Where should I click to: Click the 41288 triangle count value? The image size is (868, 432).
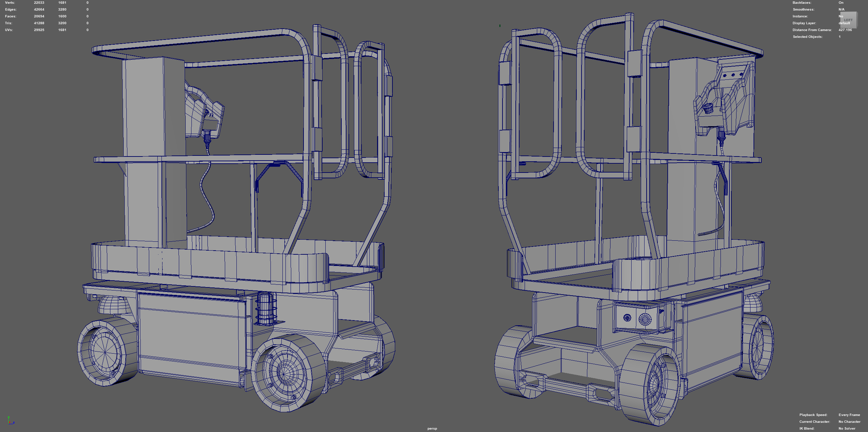39,23
